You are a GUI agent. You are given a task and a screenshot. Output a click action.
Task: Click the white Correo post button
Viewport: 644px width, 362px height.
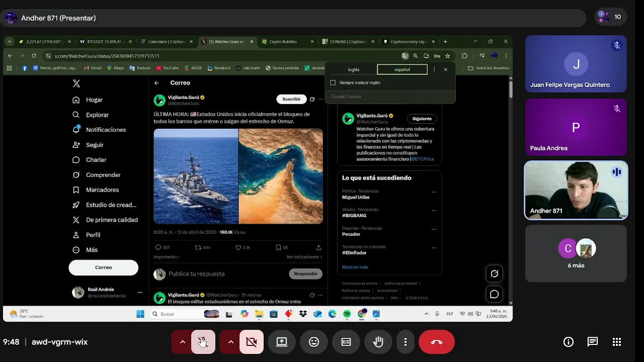click(x=103, y=267)
